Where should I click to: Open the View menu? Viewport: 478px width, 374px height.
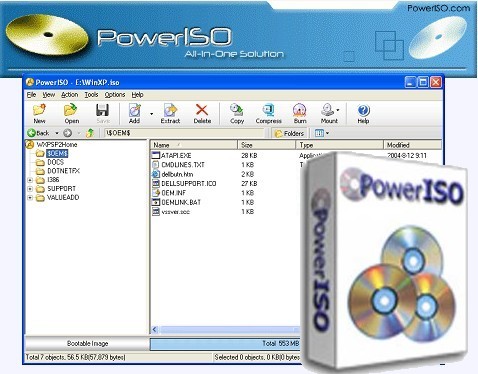[x=49, y=95]
